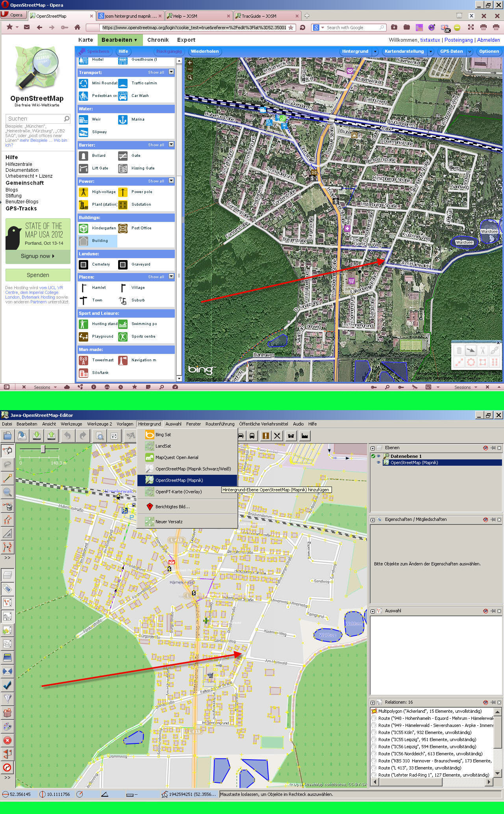
Task: Toggle visibility of Datenebene 1 layer
Action: click(378, 456)
